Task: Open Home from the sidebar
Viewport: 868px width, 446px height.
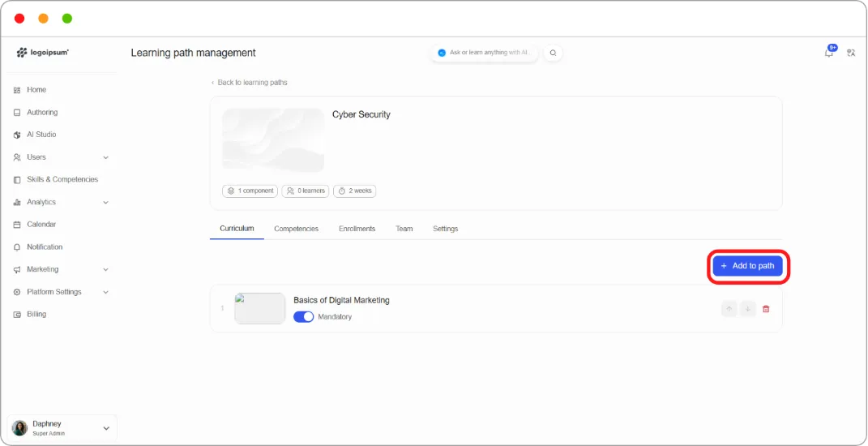Action: [36, 90]
